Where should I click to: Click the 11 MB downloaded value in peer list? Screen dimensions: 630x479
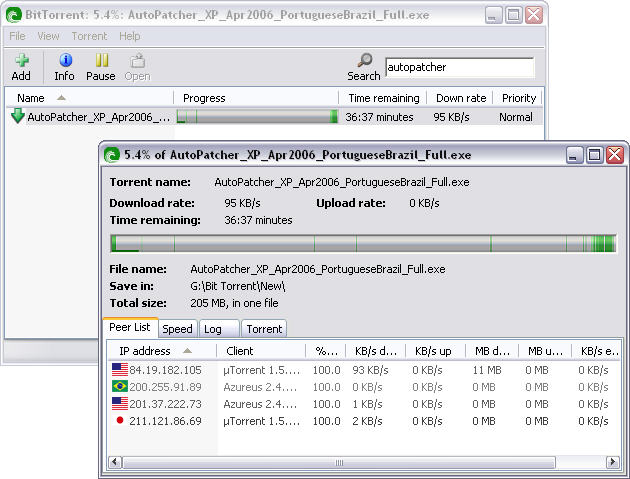(487, 370)
